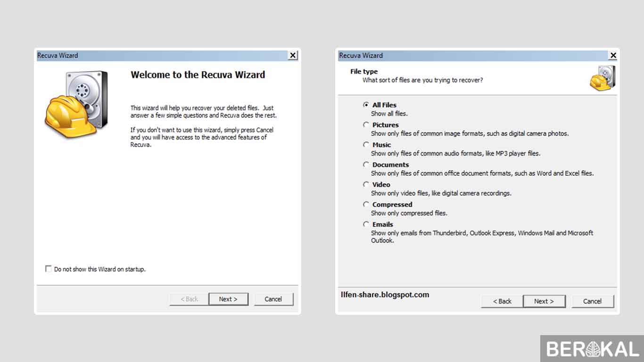
Task: Close the File type wizard window
Action: click(x=613, y=55)
